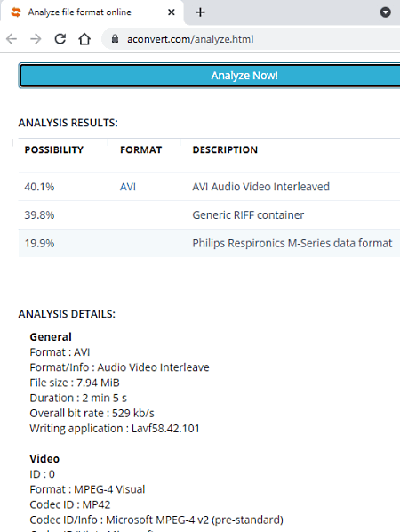This screenshot has height=532, width=400.
Task: Click the Writing application Lavf58.42.101 line
Action: click(x=115, y=429)
